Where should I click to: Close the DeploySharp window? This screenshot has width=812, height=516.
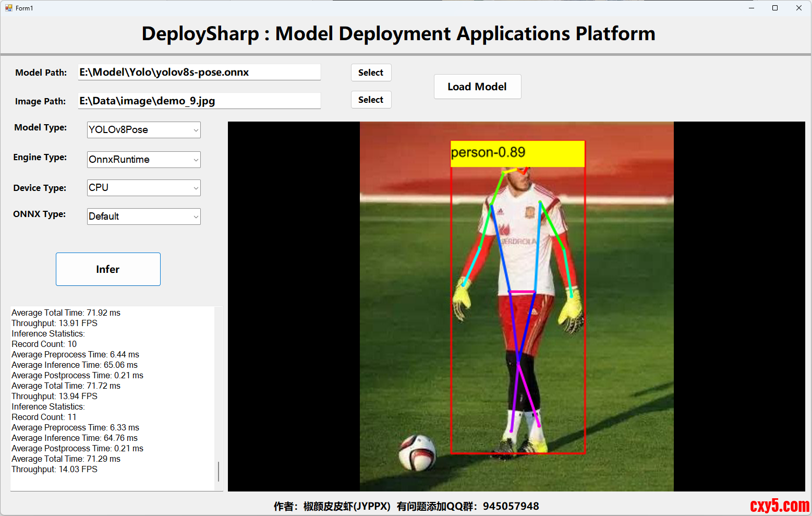click(798, 8)
